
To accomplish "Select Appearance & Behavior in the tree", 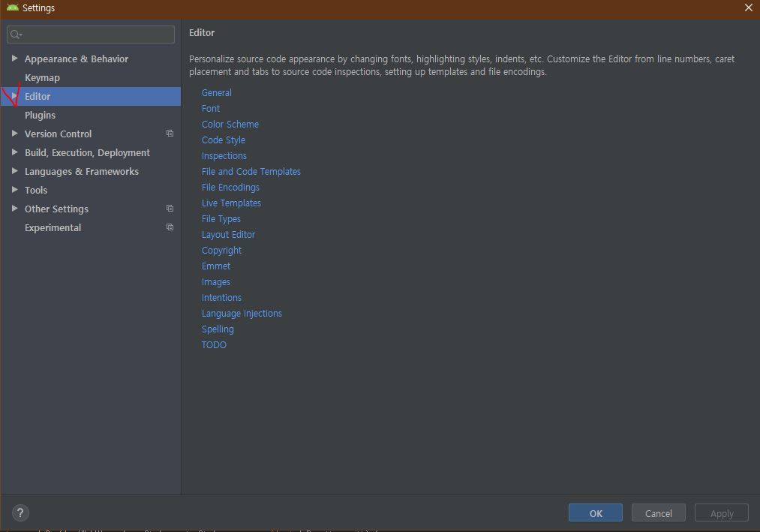I will point(77,59).
